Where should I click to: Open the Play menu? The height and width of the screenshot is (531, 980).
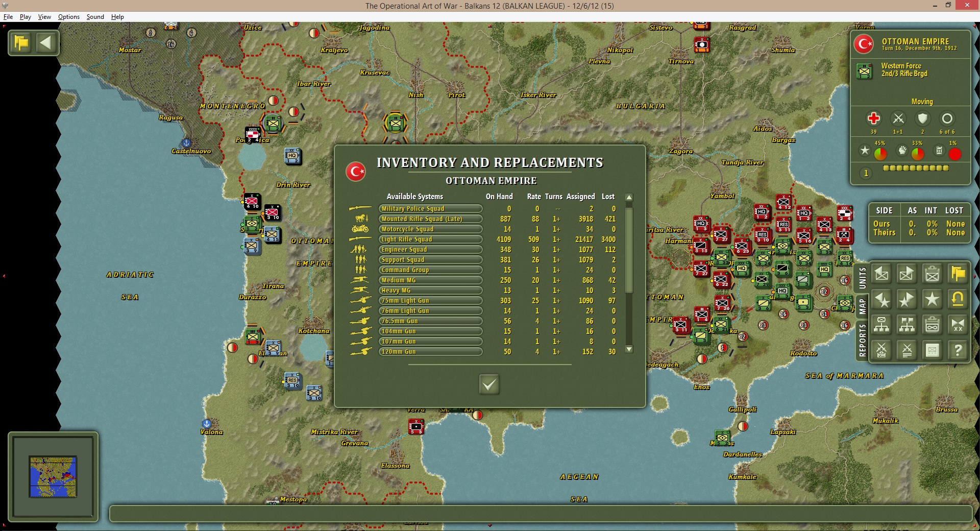[26, 17]
